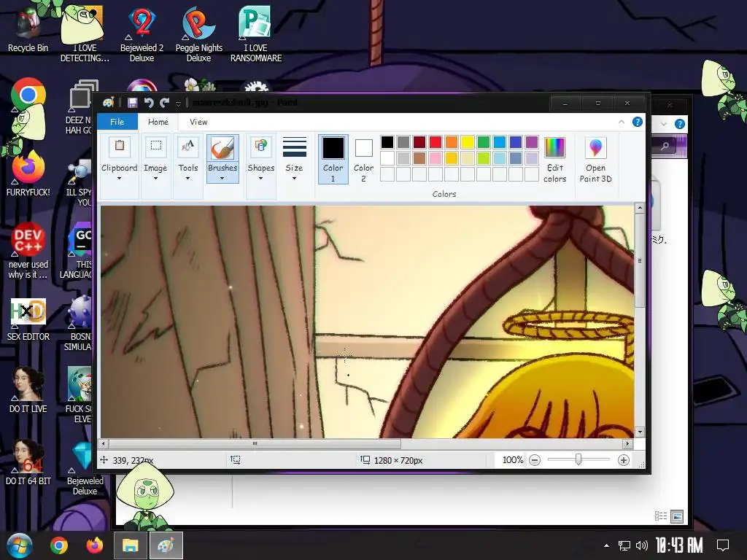This screenshot has width=747, height=560.
Task: Open the notification center icon
Action: tap(723, 545)
